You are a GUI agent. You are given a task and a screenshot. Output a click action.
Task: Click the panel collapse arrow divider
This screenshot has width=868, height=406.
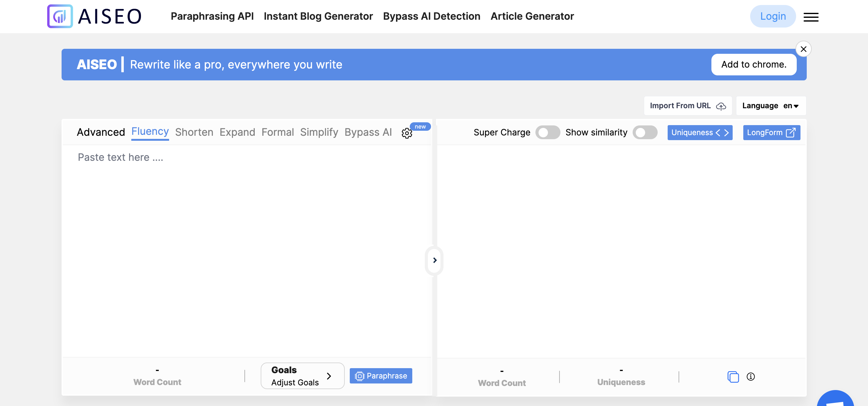[x=434, y=260]
